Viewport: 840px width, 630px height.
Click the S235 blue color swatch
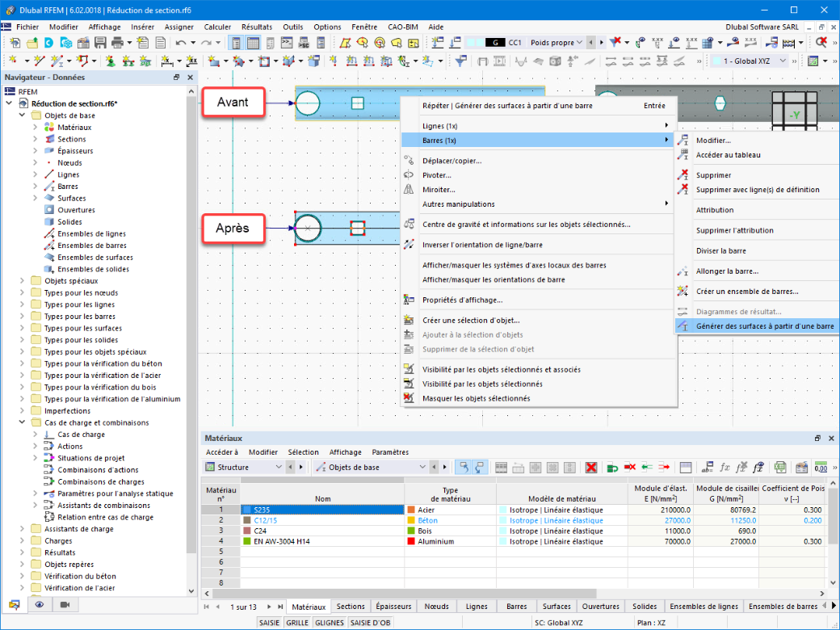pos(247,510)
